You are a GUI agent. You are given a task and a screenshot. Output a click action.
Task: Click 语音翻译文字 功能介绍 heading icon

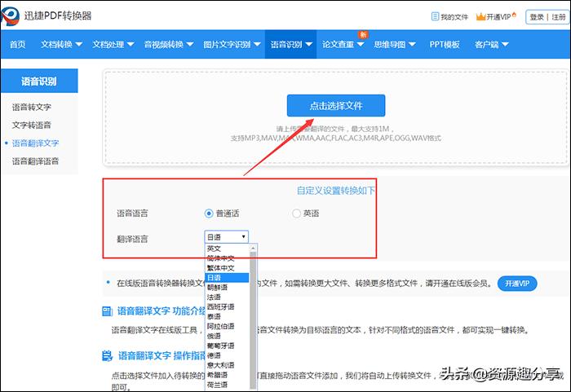107,311
